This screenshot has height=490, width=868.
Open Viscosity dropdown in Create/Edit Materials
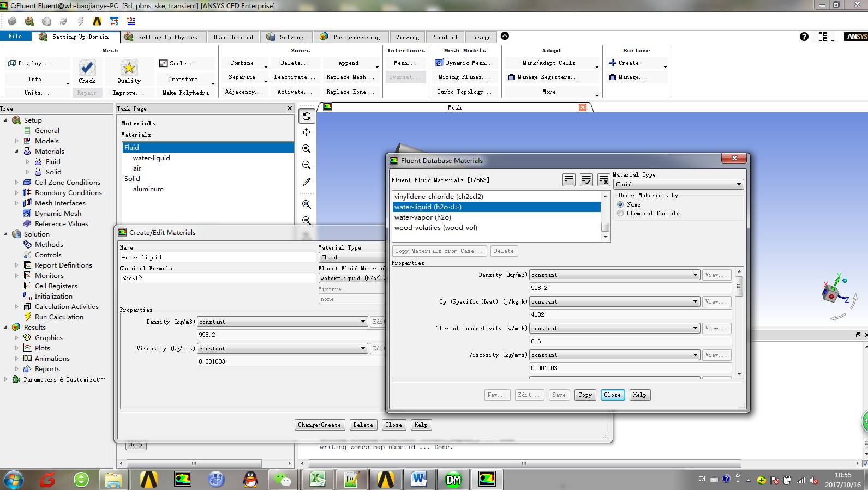click(282, 348)
